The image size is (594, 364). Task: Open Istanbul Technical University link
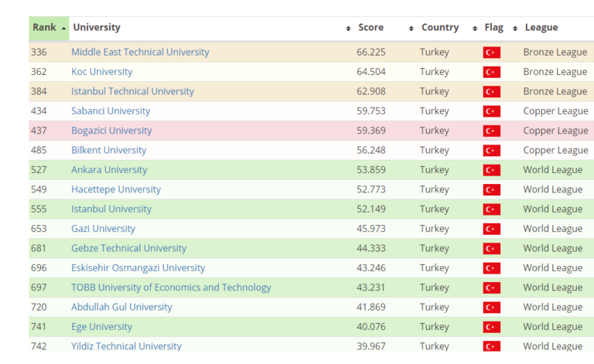[132, 91]
